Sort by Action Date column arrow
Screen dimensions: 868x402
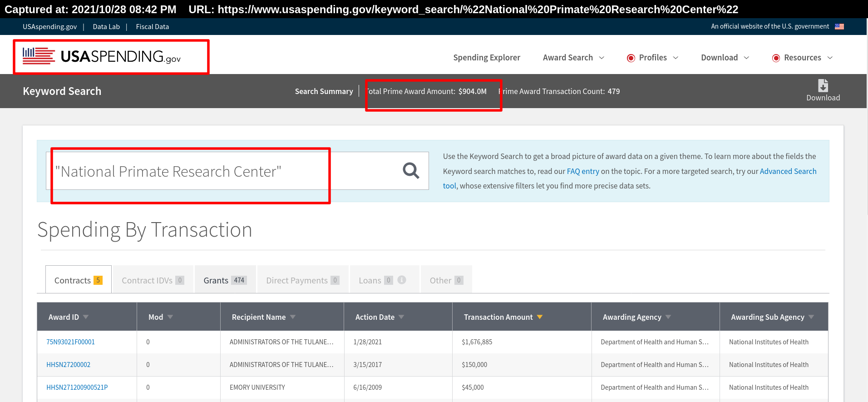(x=401, y=317)
